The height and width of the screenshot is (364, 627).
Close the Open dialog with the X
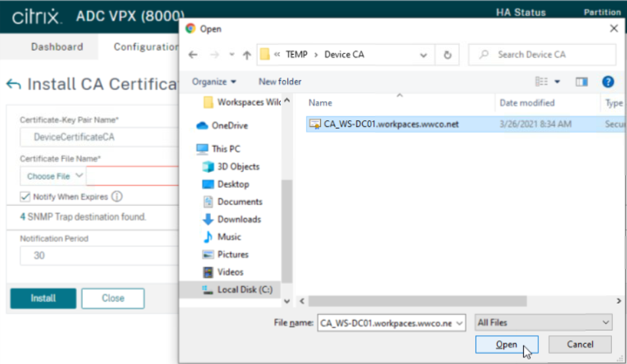tap(614, 29)
